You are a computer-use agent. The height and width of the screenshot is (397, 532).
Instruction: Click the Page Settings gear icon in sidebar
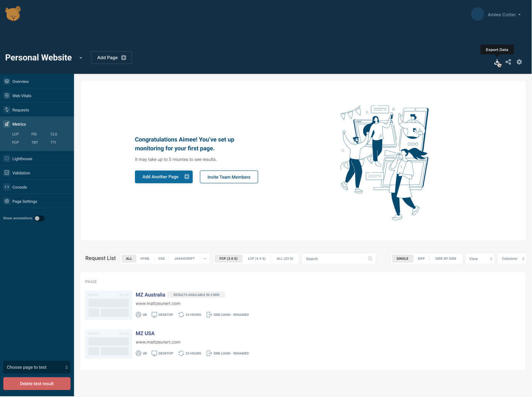tap(7, 201)
